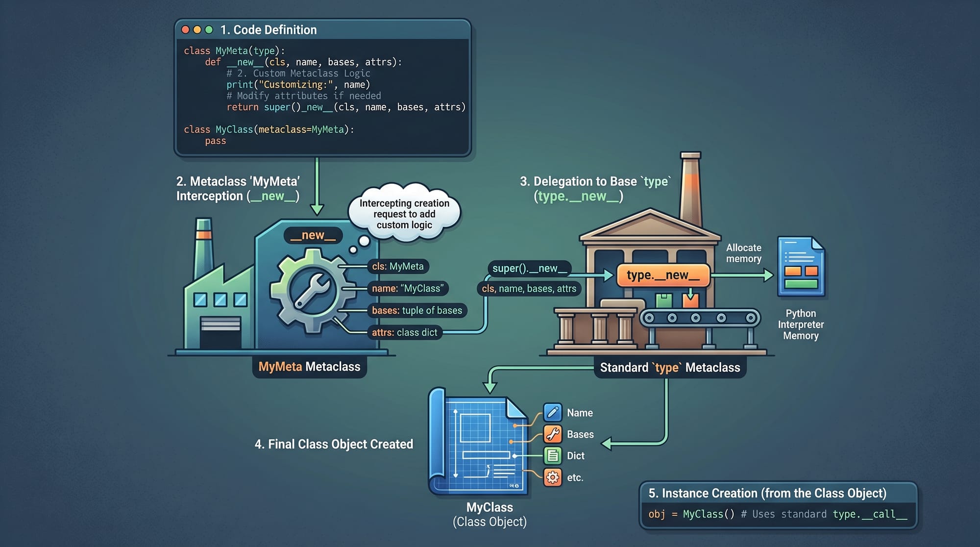Image resolution: width=980 pixels, height=547 pixels.
Task: Click the green list icon beside Dict
Action: point(553,455)
